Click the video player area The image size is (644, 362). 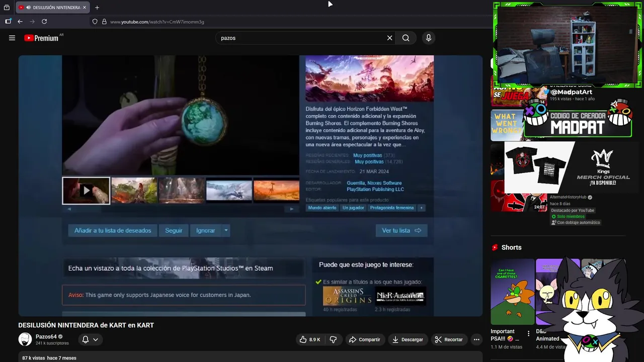click(251, 186)
